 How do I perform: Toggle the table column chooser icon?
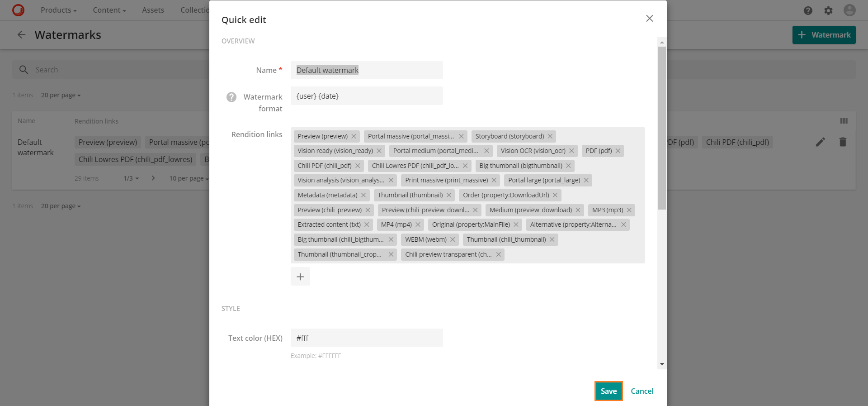(x=844, y=121)
